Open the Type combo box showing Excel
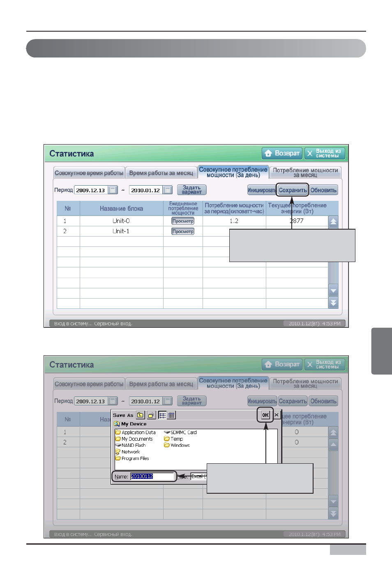 [198, 476]
